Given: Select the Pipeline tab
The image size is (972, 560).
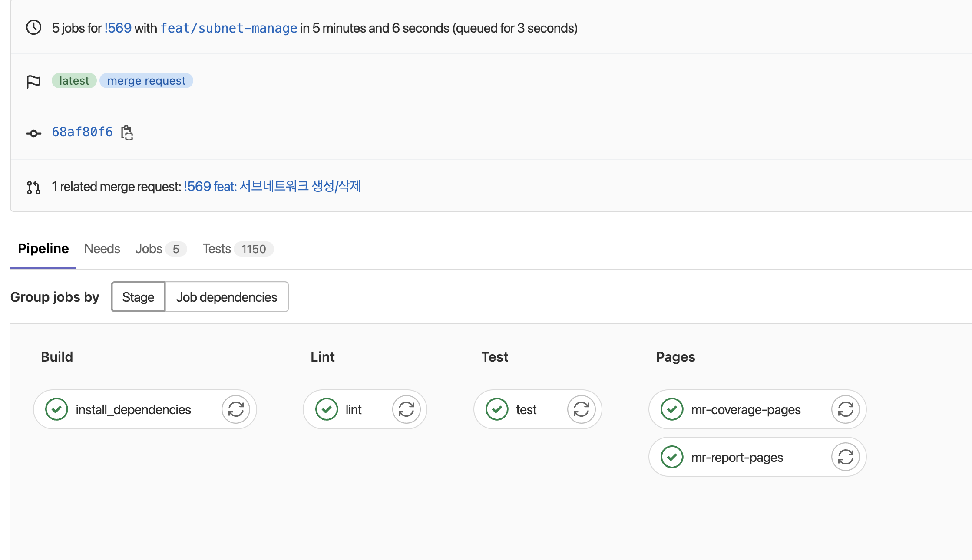Looking at the screenshot, I should click(43, 249).
